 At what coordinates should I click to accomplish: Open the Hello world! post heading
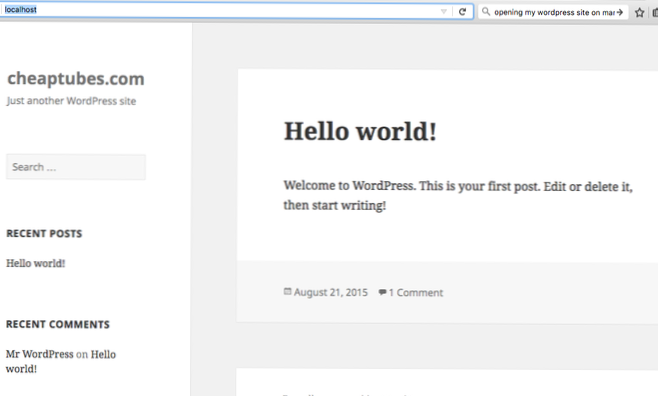[360, 131]
